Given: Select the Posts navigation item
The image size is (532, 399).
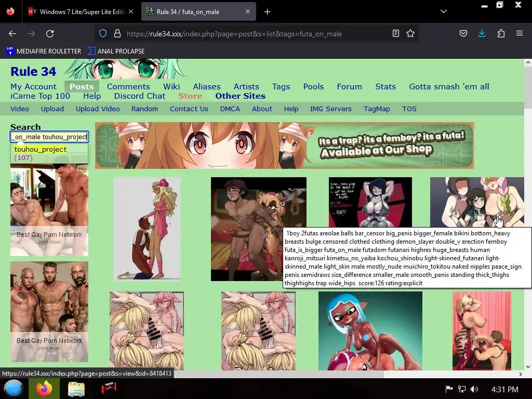Looking at the screenshot, I should [82, 87].
